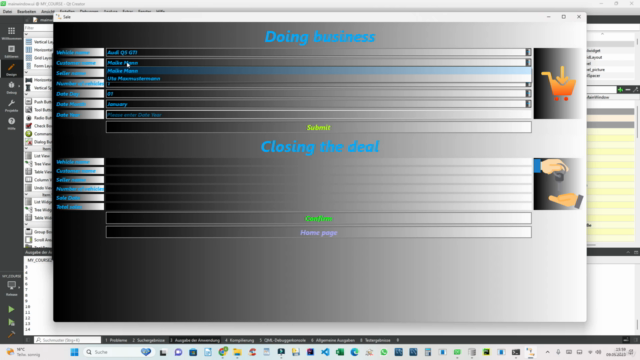The width and height of the screenshot is (640, 360).
Task: Show hidden icons in system tray
Action: pyautogui.click(x=547, y=352)
